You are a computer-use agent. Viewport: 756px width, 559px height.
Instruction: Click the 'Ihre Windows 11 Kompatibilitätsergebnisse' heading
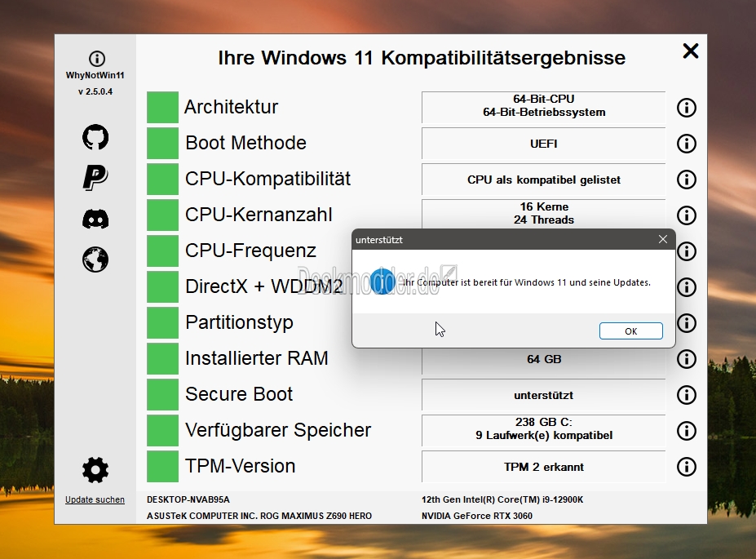(422, 57)
